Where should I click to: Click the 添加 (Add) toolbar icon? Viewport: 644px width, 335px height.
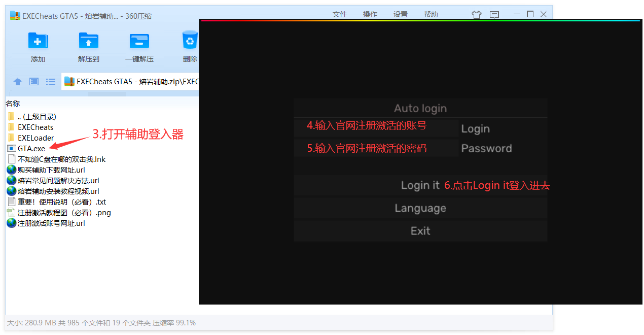[x=38, y=41]
